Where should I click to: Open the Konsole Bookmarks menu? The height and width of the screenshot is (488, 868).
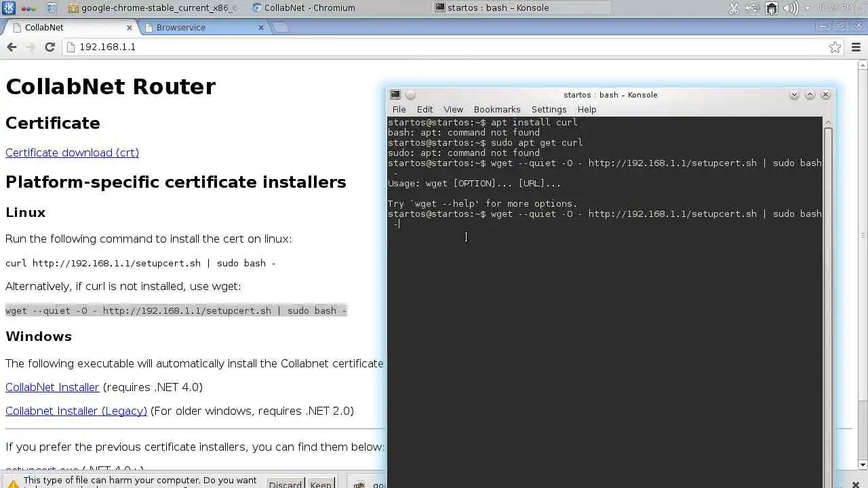tap(497, 109)
